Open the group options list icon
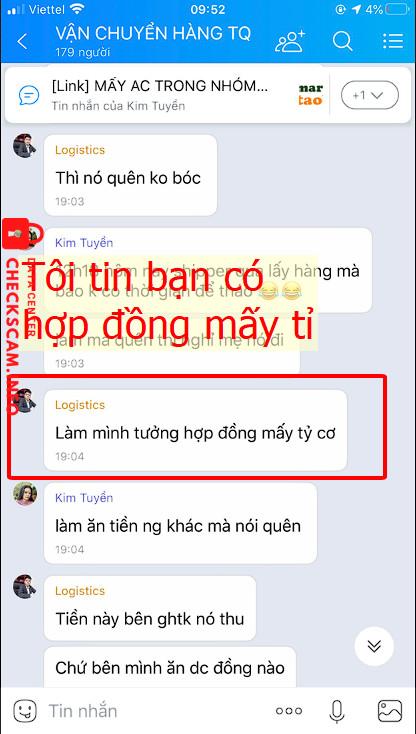Viewport: 416px width, 734px height. 393,41
